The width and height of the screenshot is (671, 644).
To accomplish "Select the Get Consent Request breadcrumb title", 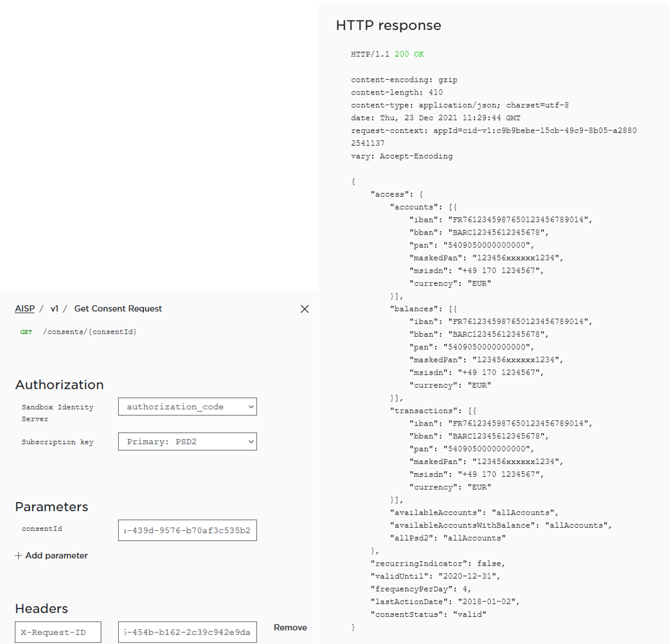I will 118,309.
